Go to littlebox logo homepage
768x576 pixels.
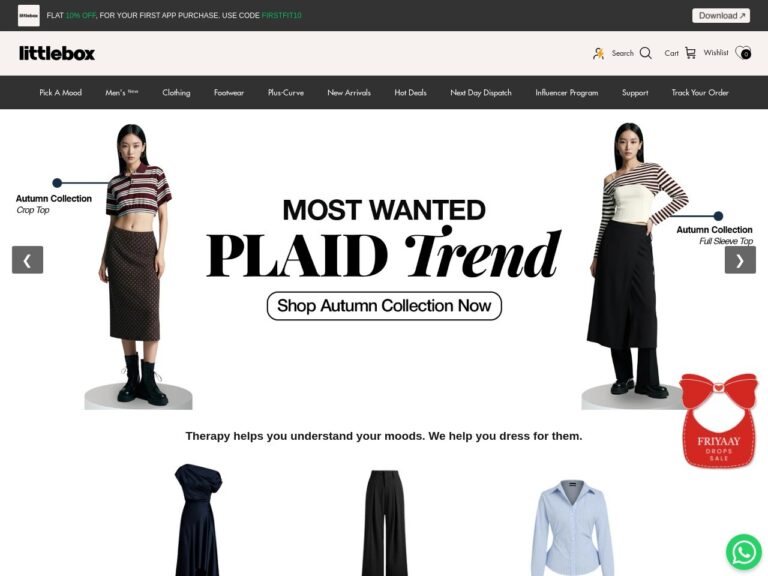(57, 53)
